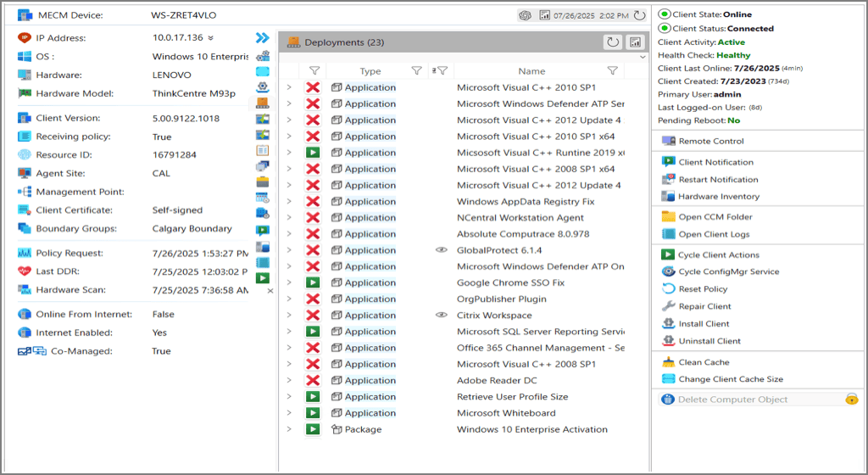Image resolution: width=868 pixels, height=475 pixels.
Task: Expand the IP Address chevron
Action: pos(210,38)
